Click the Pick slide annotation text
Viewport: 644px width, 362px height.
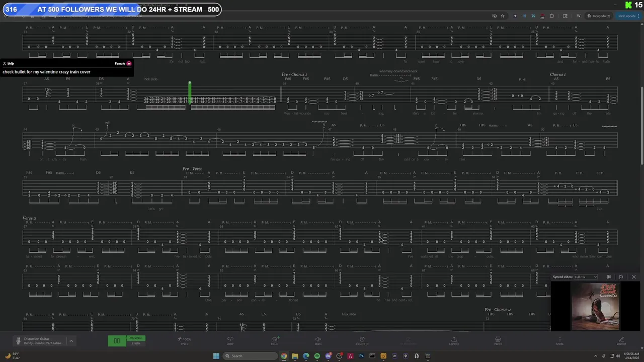(x=150, y=79)
